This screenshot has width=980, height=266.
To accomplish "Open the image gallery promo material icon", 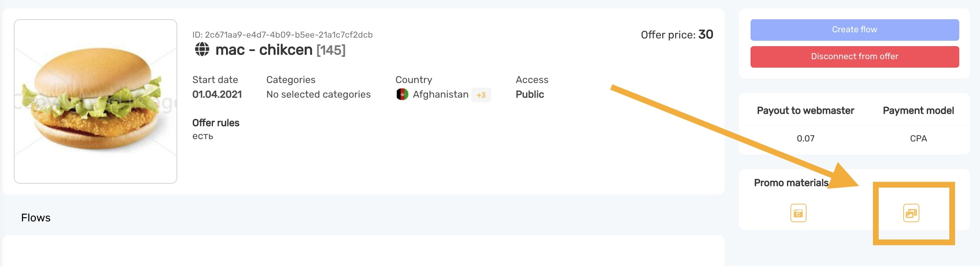I will [911, 213].
